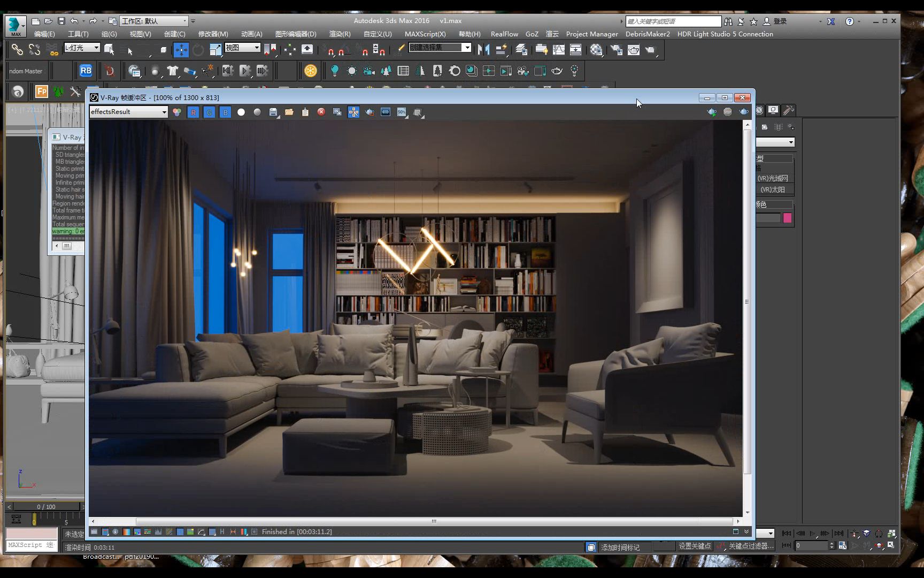Click the RB plugin icon

pyautogui.click(x=86, y=71)
